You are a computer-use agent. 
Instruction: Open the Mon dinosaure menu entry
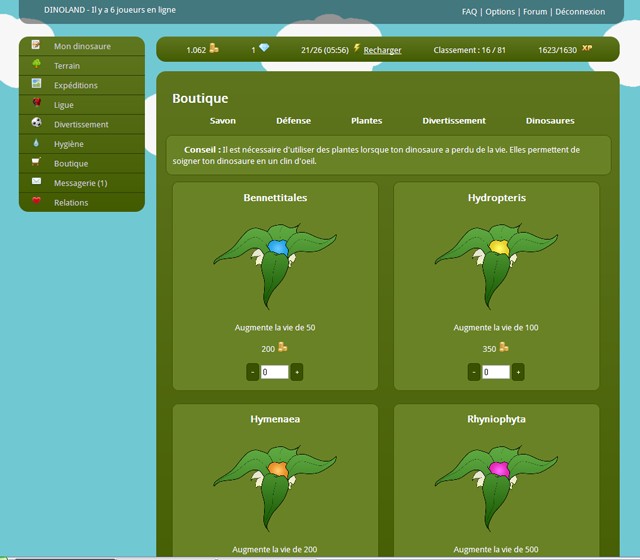click(x=82, y=46)
